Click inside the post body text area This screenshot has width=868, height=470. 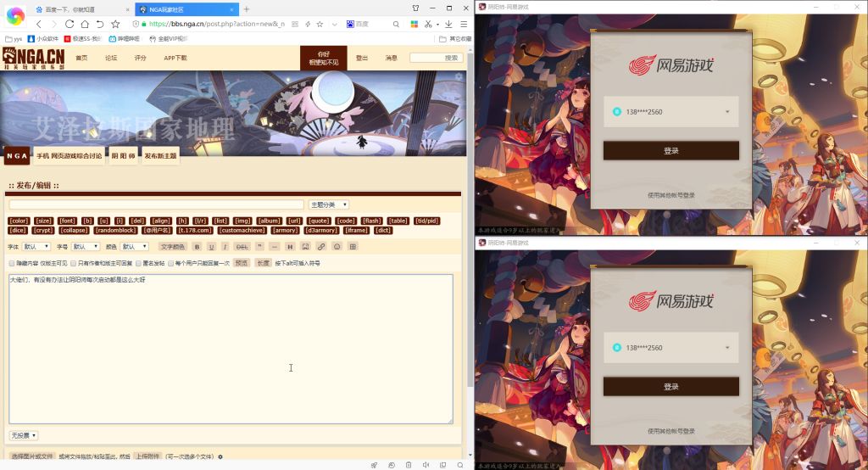(231, 350)
